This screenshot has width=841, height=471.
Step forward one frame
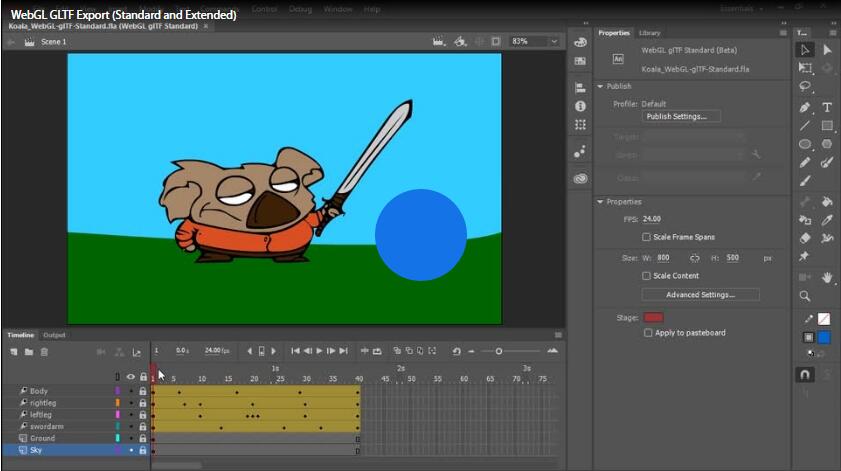point(331,351)
